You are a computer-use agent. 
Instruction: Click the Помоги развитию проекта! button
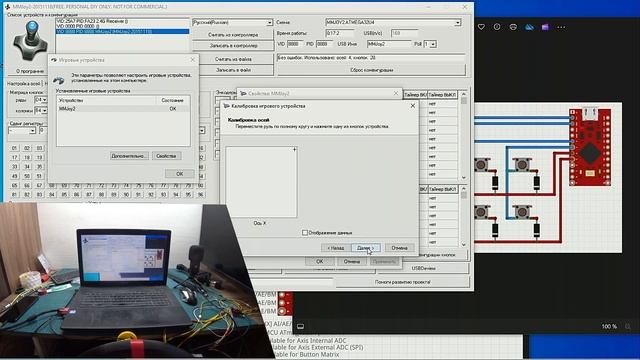(402, 282)
